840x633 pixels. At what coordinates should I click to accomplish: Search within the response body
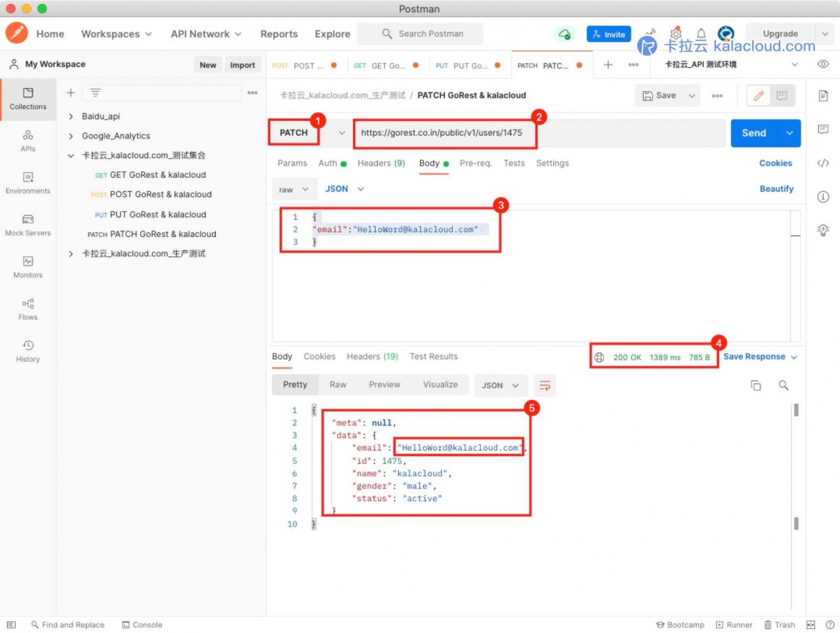pyautogui.click(x=784, y=385)
